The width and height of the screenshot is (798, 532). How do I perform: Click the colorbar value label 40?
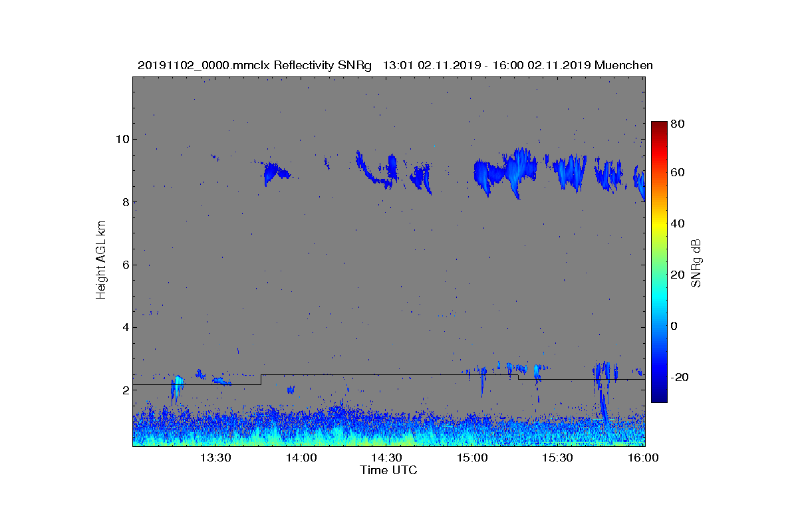pos(679,223)
